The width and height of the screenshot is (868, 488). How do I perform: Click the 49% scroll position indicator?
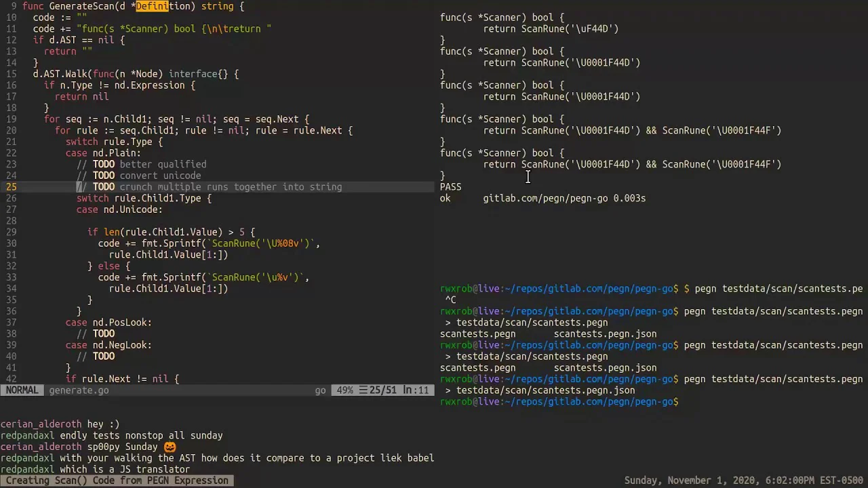pyautogui.click(x=344, y=390)
